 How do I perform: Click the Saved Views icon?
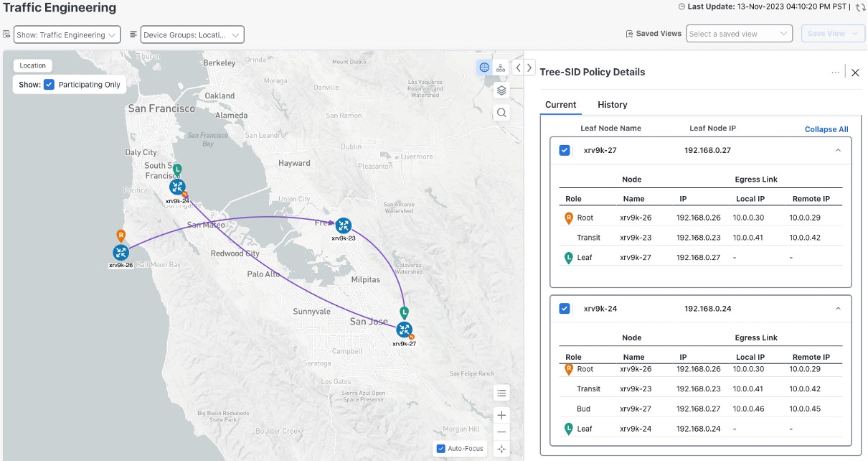point(629,34)
